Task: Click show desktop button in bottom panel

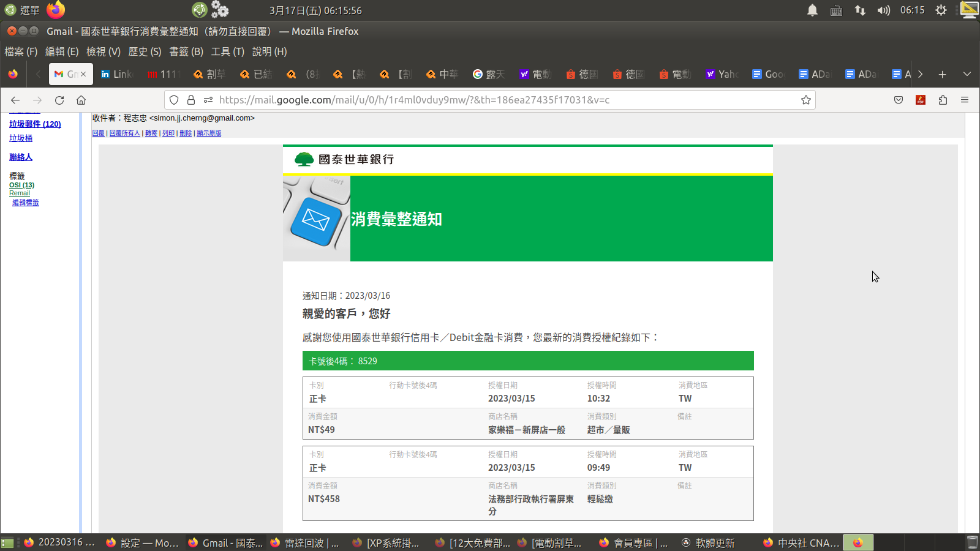Action: (7, 542)
